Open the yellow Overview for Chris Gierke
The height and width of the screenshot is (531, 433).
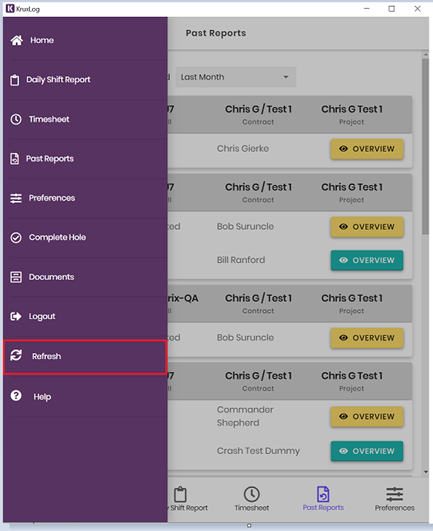coord(367,149)
